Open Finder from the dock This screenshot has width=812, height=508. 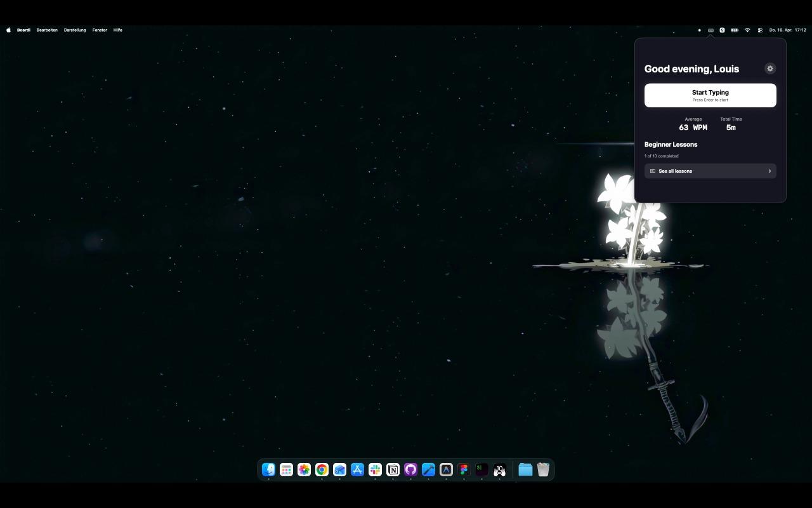pyautogui.click(x=268, y=469)
